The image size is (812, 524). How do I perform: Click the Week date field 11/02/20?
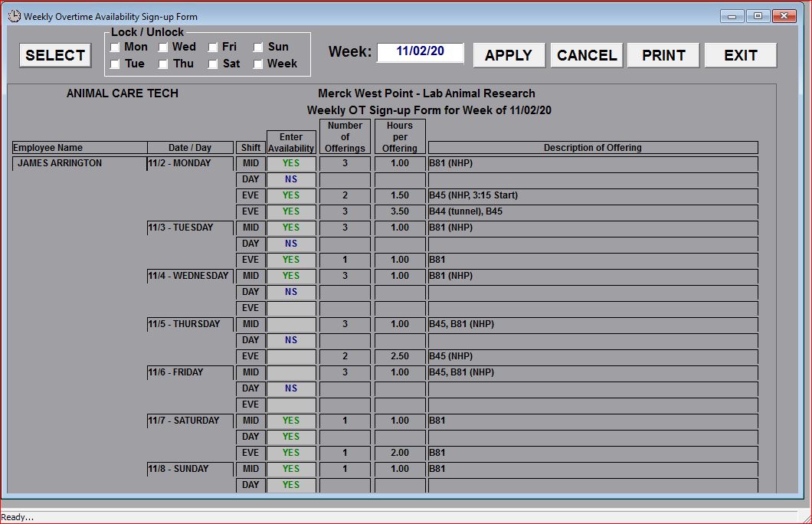(x=421, y=52)
